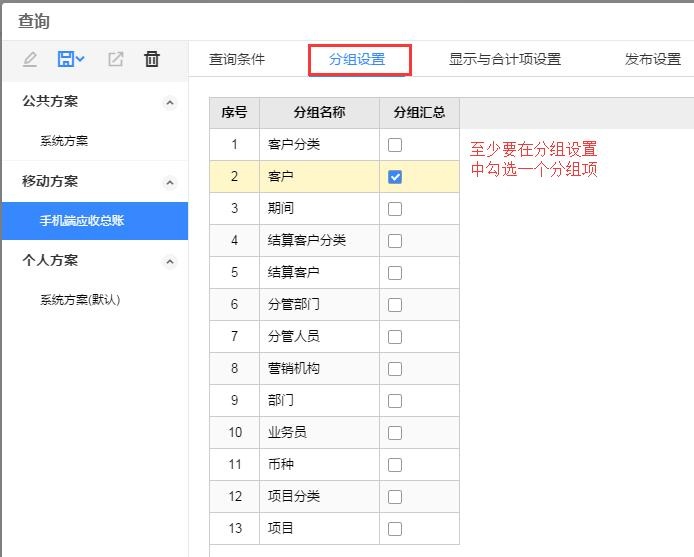Collapse the 公共方案 section
694x557 pixels.
(x=170, y=102)
